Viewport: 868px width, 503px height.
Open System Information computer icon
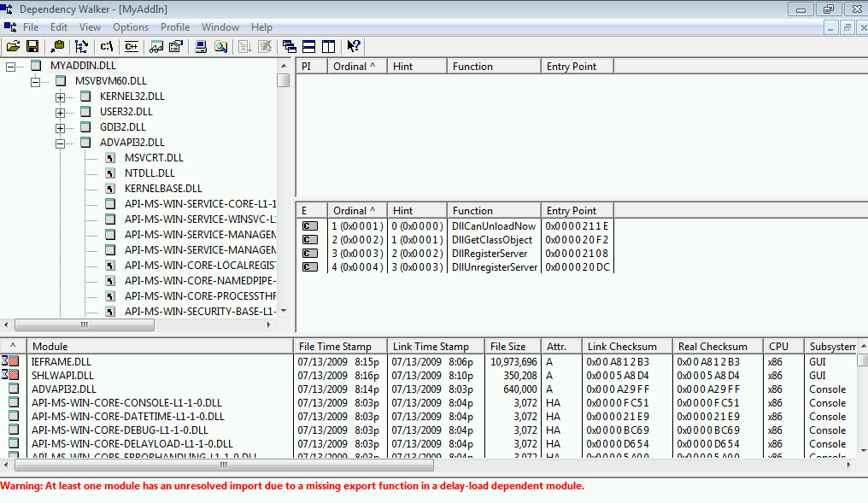click(x=201, y=46)
